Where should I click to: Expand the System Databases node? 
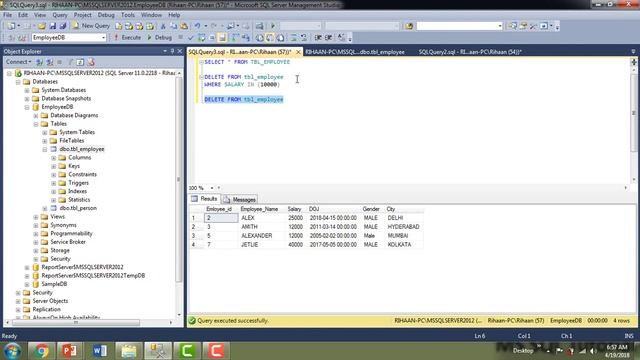tap(27, 90)
